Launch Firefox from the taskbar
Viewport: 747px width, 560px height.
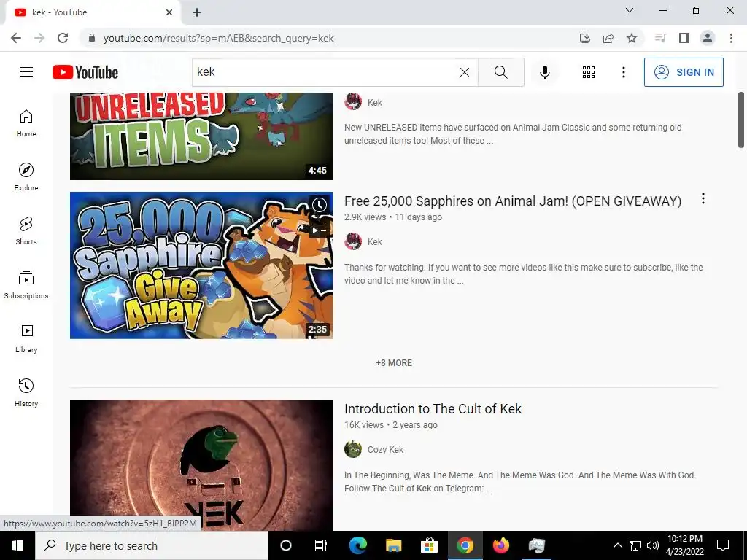click(x=500, y=545)
